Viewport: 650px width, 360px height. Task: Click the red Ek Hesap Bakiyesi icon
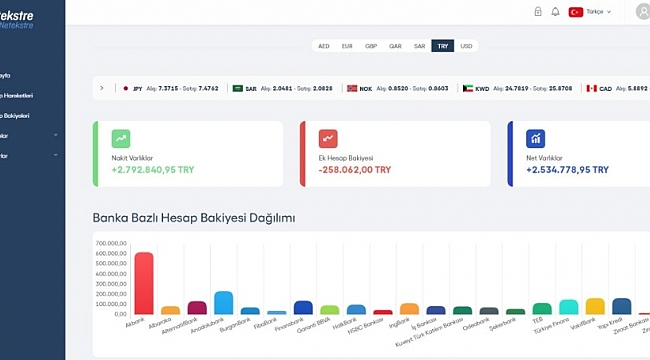click(x=328, y=139)
